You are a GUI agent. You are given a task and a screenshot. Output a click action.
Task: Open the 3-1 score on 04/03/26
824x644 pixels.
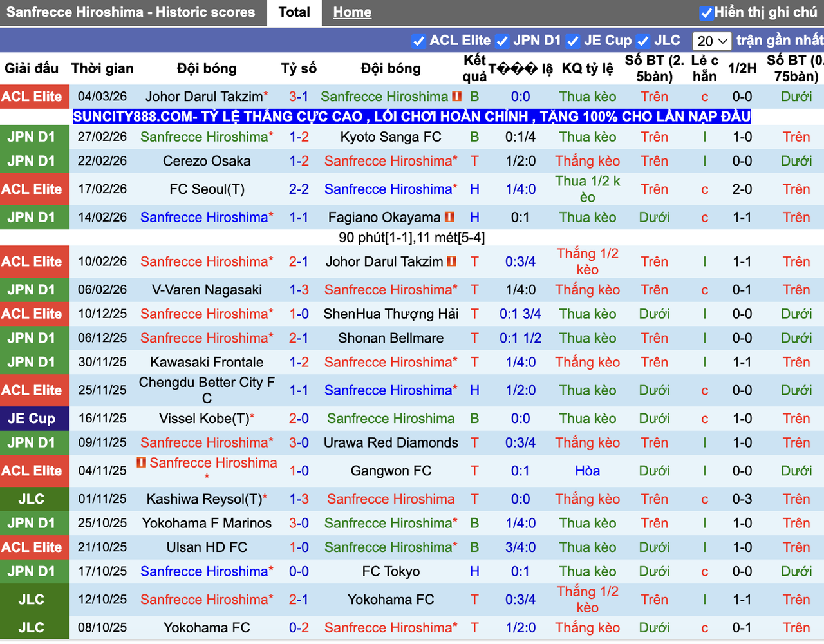coord(299,97)
